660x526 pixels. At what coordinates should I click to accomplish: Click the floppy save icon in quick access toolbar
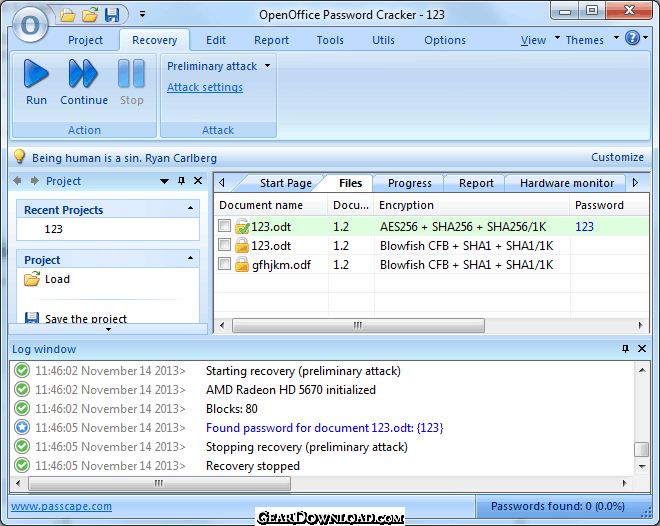(x=112, y=15)
